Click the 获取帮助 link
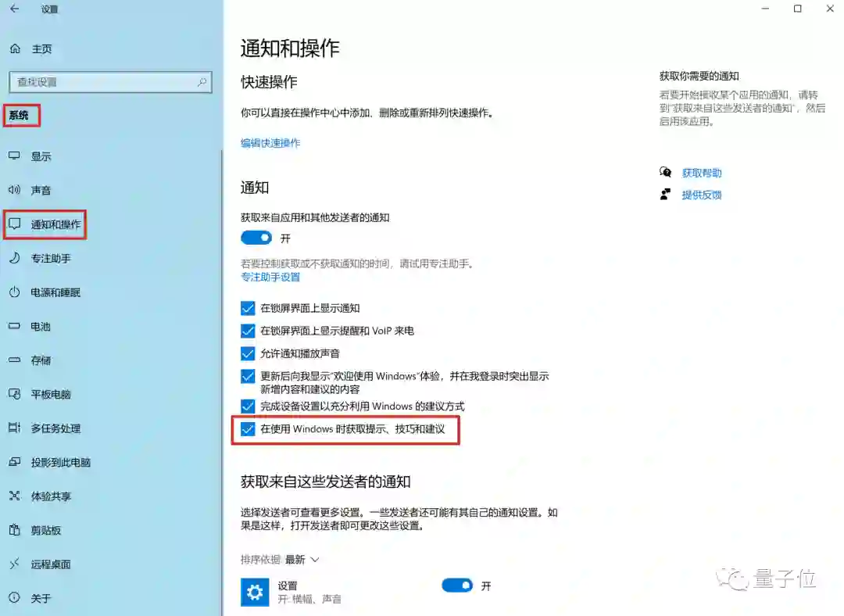 tap(701, 173)
